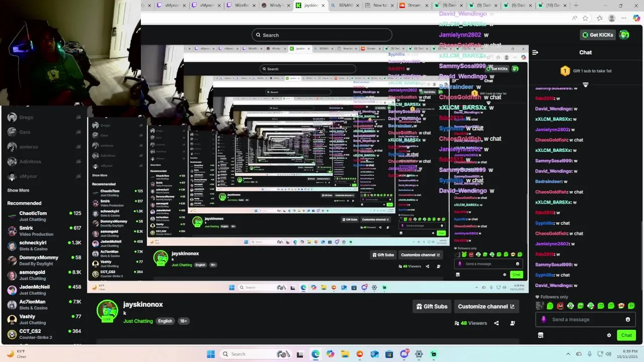Expand the chat leaderboard chevron
Screen dimensions: 644x362
585,84
